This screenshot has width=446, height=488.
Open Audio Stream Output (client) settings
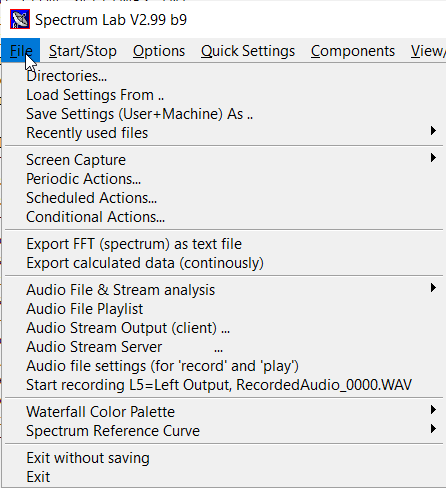[223, 328]
